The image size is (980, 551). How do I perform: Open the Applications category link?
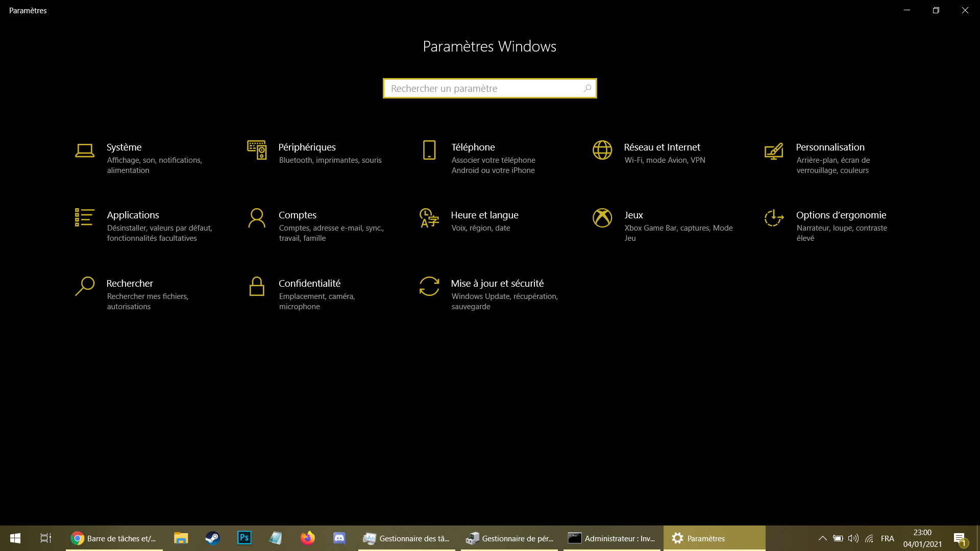tap(133, 215)
